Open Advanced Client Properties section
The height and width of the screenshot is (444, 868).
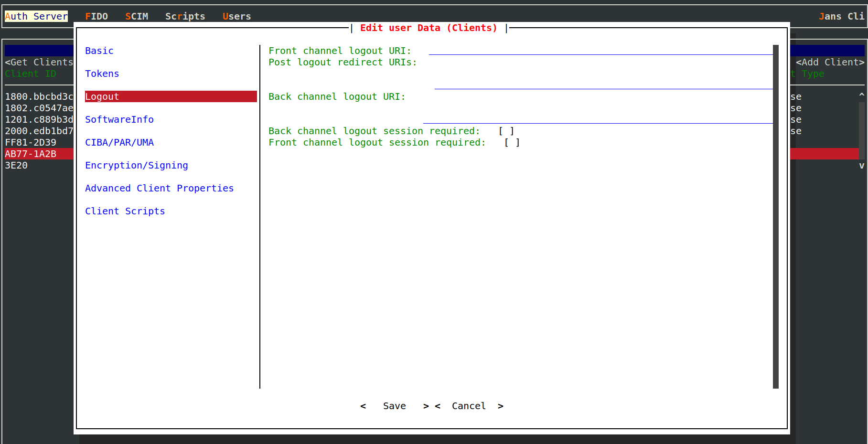tap(160, 188)
